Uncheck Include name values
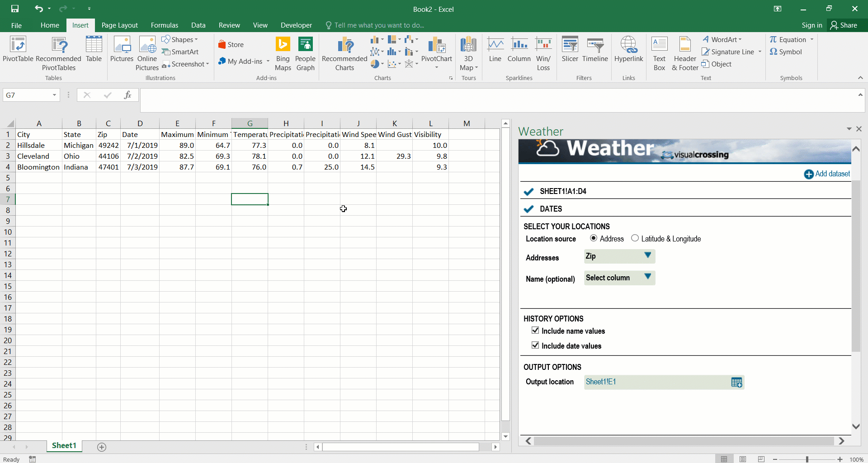 pyautogui.click(x=535, y=331)
